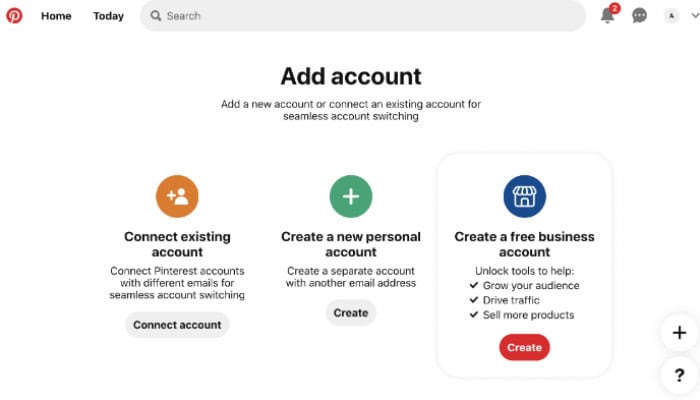This screenshot has width=700, height=400.
Task: Click the Connect account button
Action: (177, 325)
